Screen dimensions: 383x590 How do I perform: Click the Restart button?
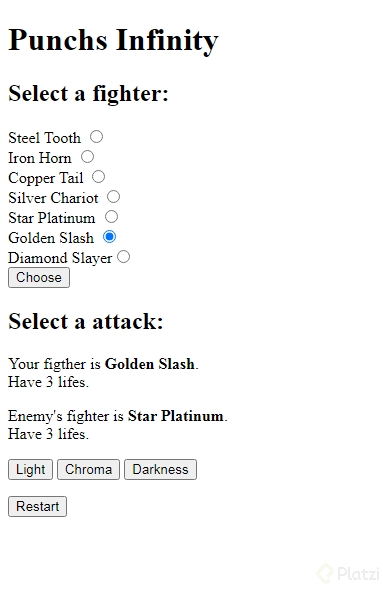tap(37, 506)
